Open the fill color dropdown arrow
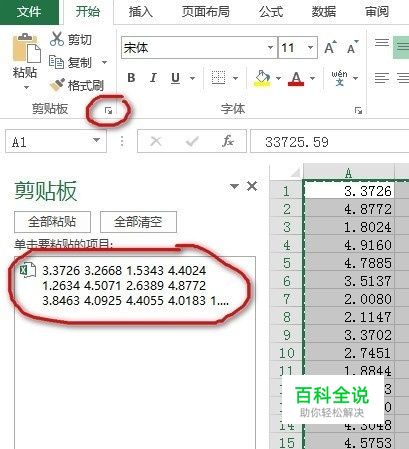The image size is (409, 449). 278,79
